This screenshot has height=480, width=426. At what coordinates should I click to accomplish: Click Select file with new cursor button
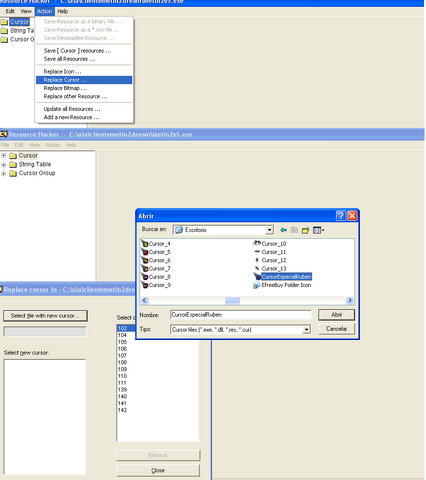[45, 316]
